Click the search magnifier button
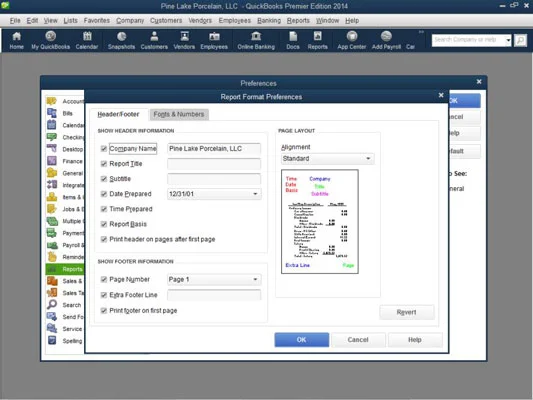 coord(520,40)
